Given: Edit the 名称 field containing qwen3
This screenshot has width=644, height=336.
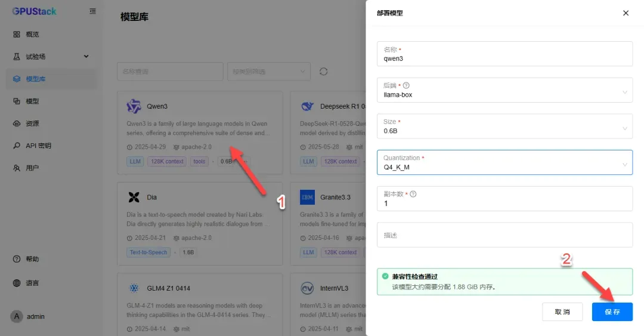Looking at the screenshot, I should point(504,54).
